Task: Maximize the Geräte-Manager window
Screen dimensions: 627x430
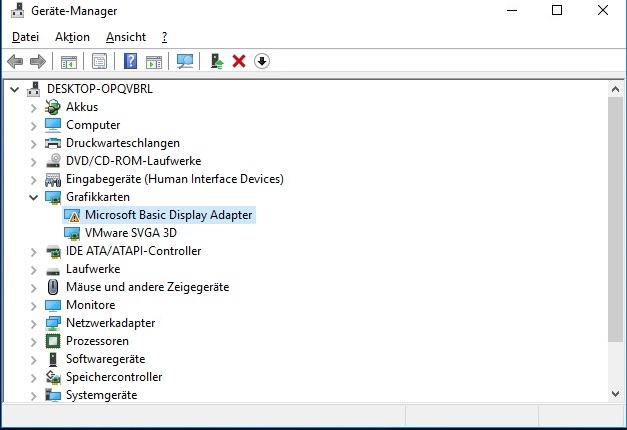Action: (557, 10)
